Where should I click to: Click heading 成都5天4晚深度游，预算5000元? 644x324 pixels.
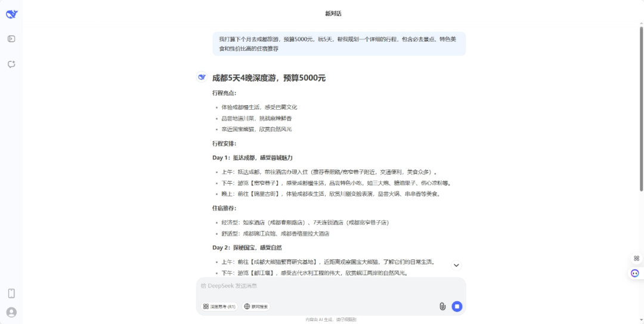click(x=268, y=78)
